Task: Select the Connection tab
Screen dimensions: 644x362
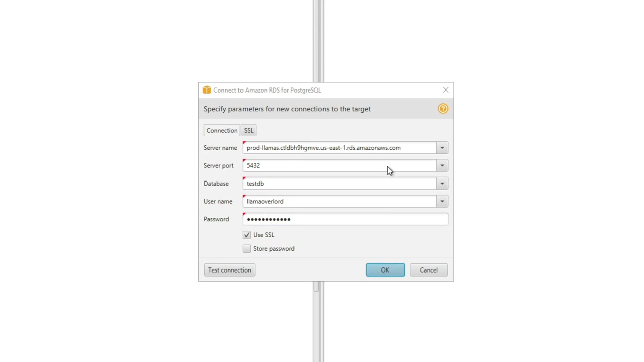Action: [x=222, y=130]
